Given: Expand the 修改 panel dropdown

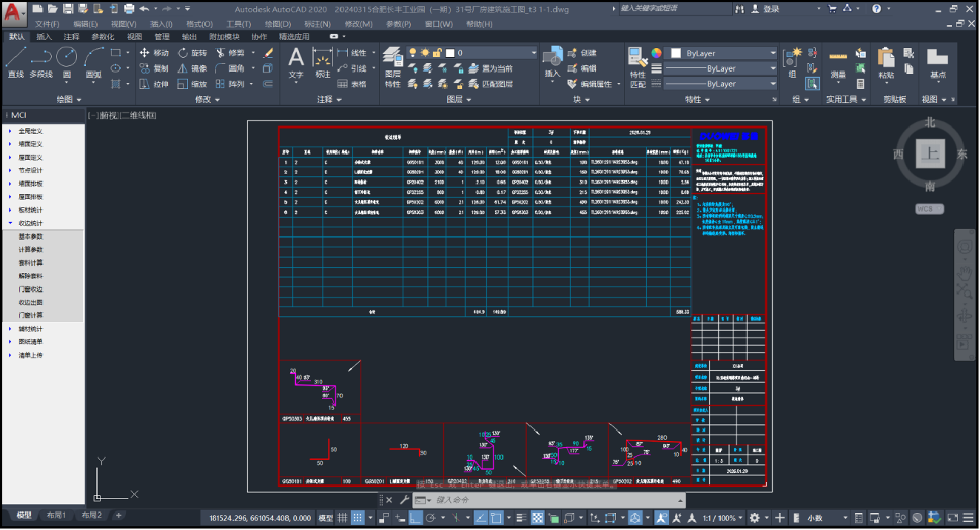Looking at the screenshot, I should 207,99.
